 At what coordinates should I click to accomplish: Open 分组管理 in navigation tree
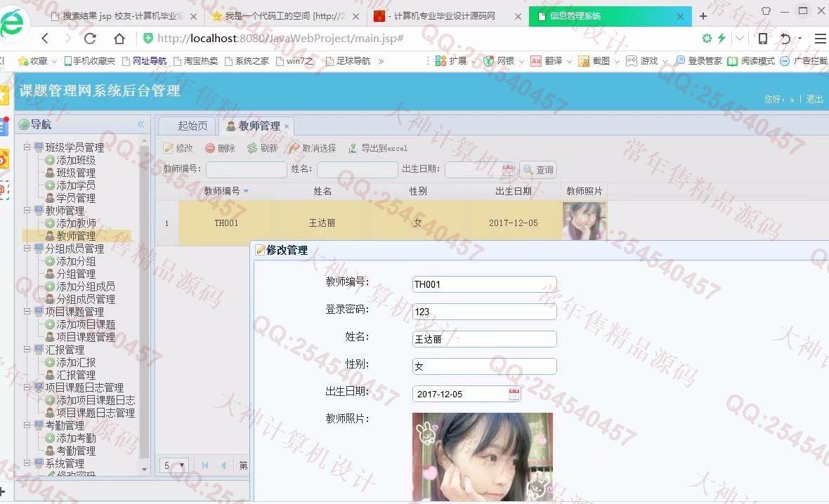pyautogui.click(x=76, y=274)
